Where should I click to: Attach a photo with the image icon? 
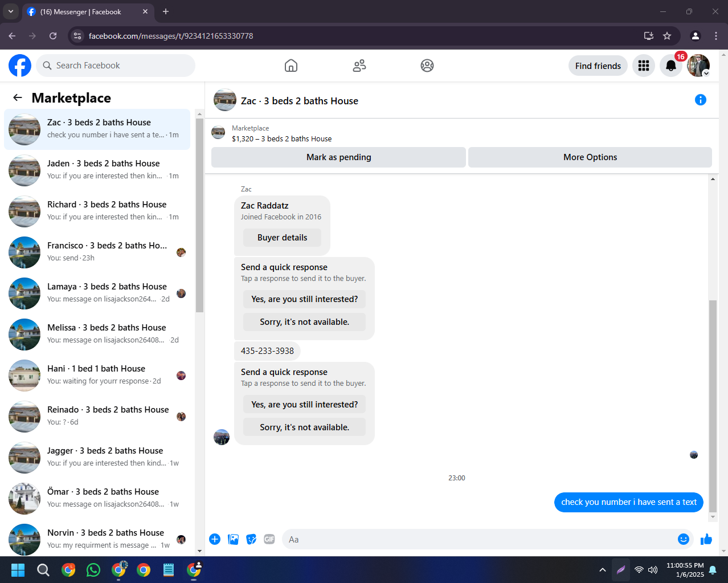[x=233, y=539]
